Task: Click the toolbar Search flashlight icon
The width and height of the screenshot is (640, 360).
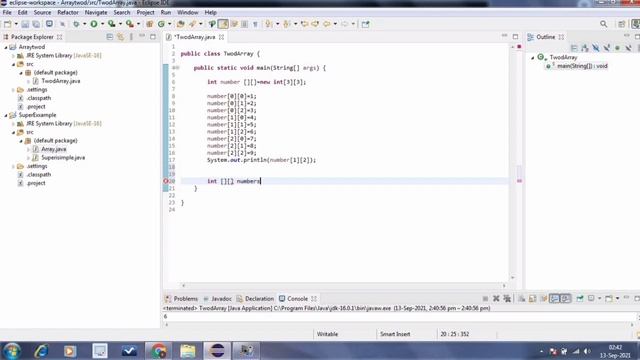Action: 193,24
